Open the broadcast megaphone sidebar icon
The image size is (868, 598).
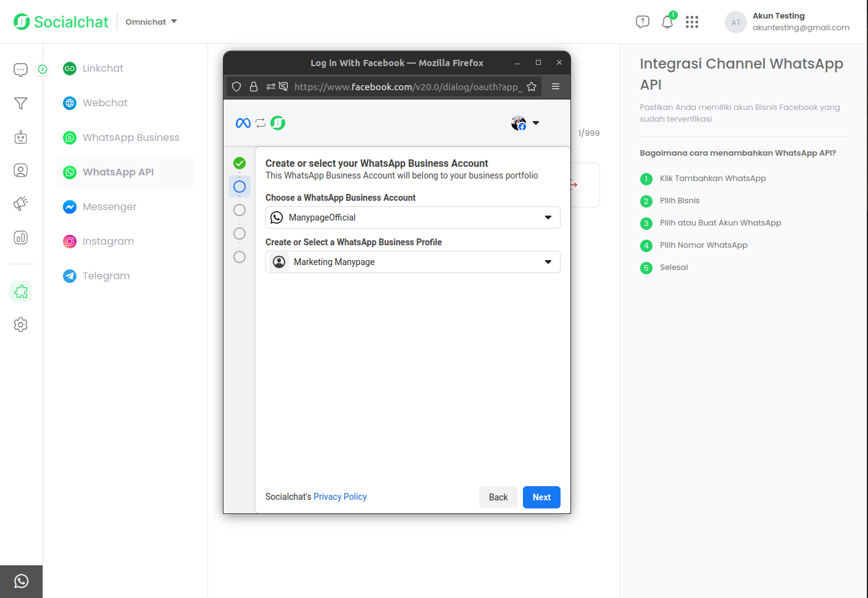[20, 204]
